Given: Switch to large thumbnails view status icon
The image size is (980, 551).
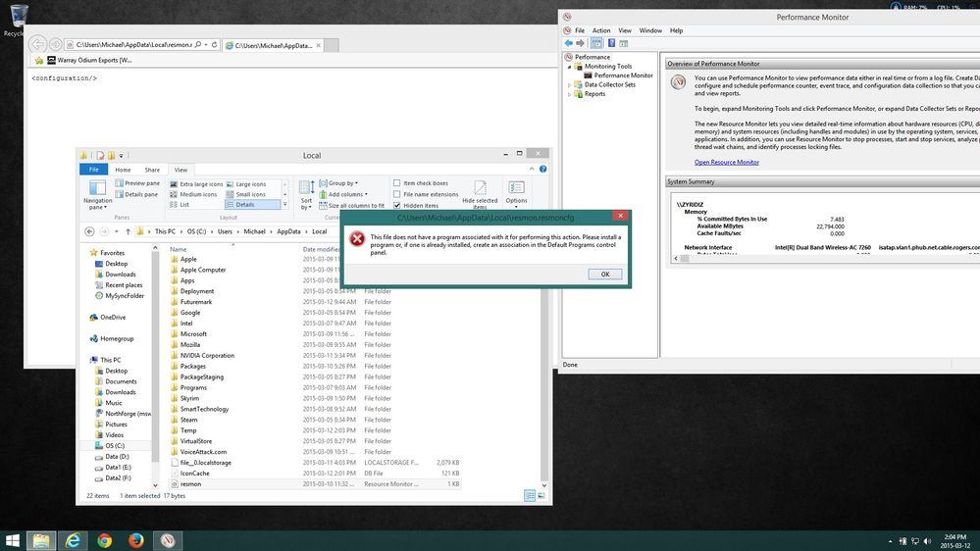Looking at the screenshot, I should 542,496.
